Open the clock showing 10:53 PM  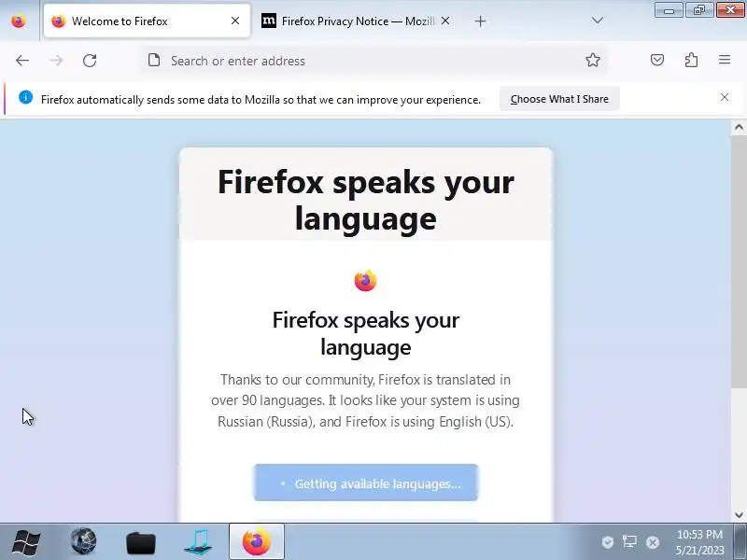(699, 542)
